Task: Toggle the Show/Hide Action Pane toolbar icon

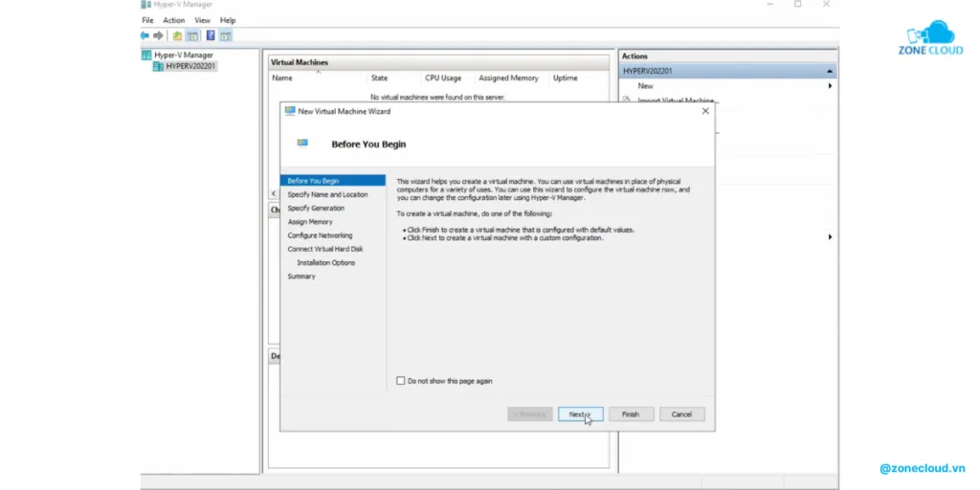Action: pos(226,35)
